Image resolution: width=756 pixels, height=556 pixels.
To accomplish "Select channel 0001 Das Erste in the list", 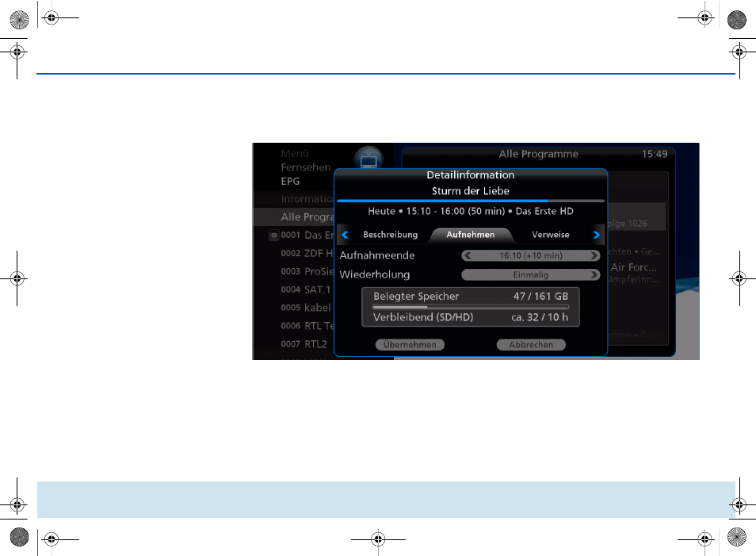I will (x=294, y=235).
